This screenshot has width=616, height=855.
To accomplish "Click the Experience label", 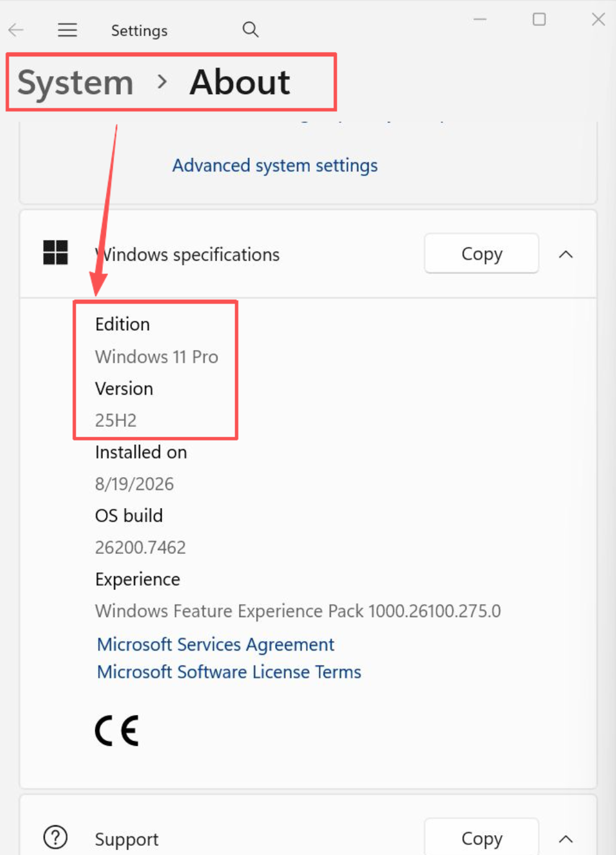I will 138,579.
